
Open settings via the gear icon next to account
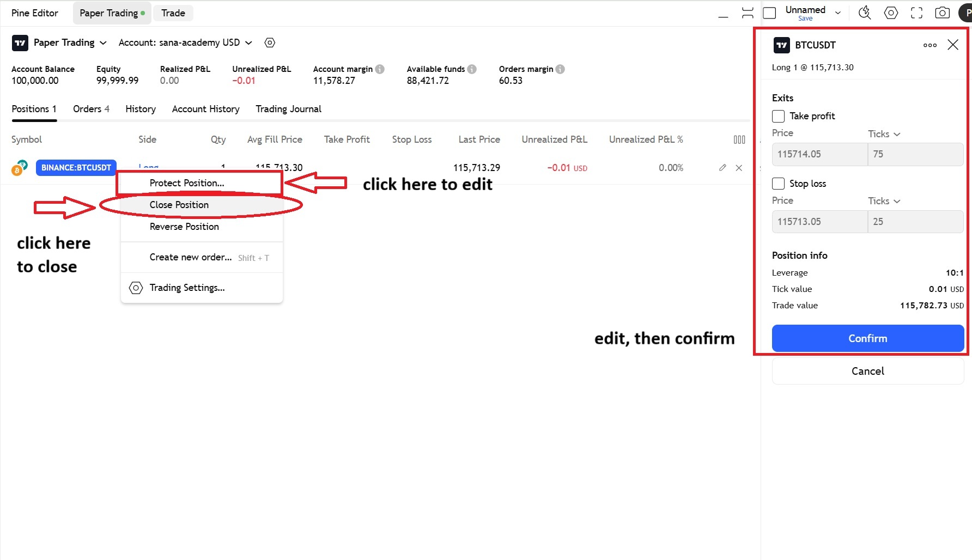pos(269,42)
